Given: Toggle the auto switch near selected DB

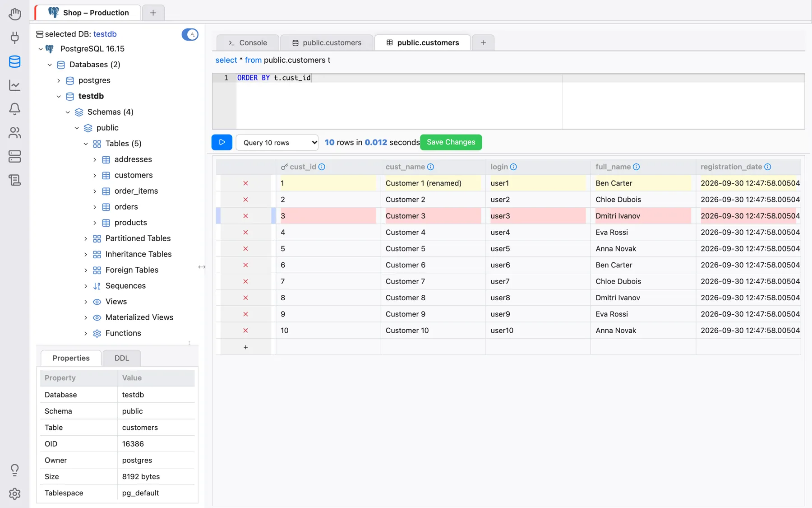Looking at the screenshot, I should (190, 34).
